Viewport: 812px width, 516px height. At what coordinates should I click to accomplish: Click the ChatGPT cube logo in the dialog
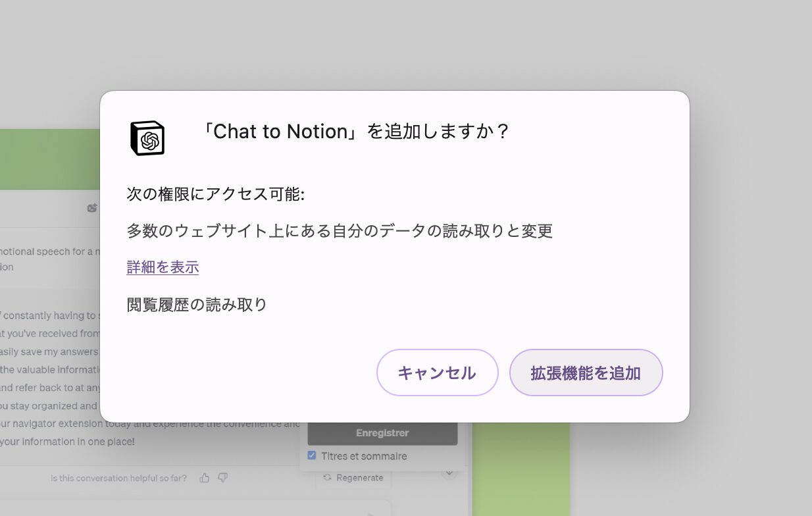point(146,138)
